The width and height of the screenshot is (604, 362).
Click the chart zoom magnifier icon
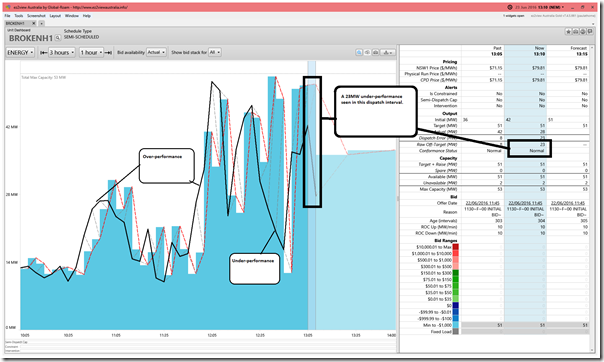coord(359,52)
